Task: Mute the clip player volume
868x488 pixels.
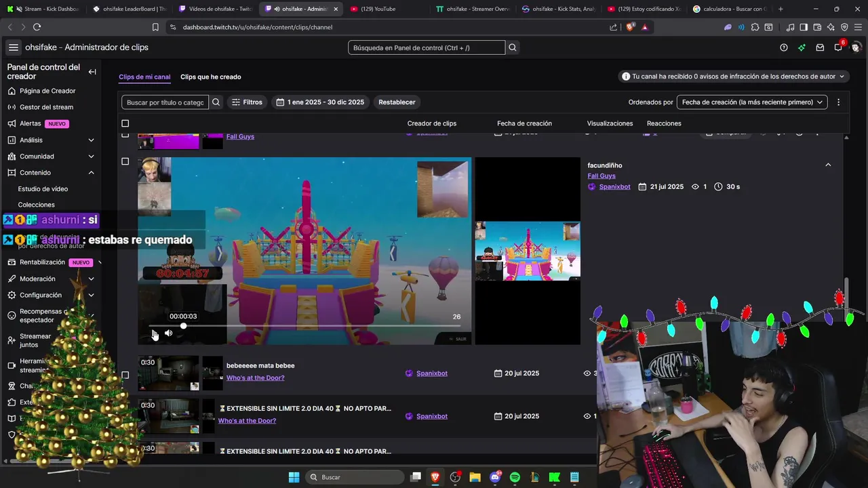Action: (x=169, y=333)
